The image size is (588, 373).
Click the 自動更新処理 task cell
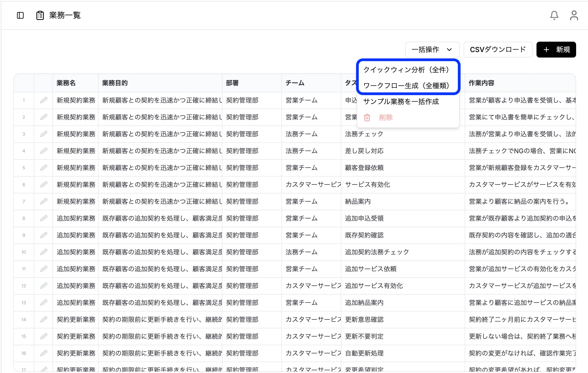pos(403,353)
